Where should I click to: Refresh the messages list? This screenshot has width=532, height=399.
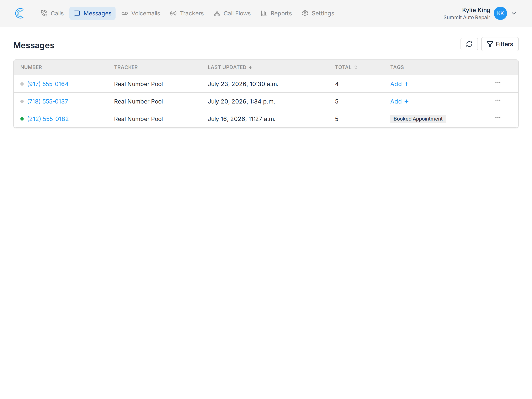(x=469, y=44)
